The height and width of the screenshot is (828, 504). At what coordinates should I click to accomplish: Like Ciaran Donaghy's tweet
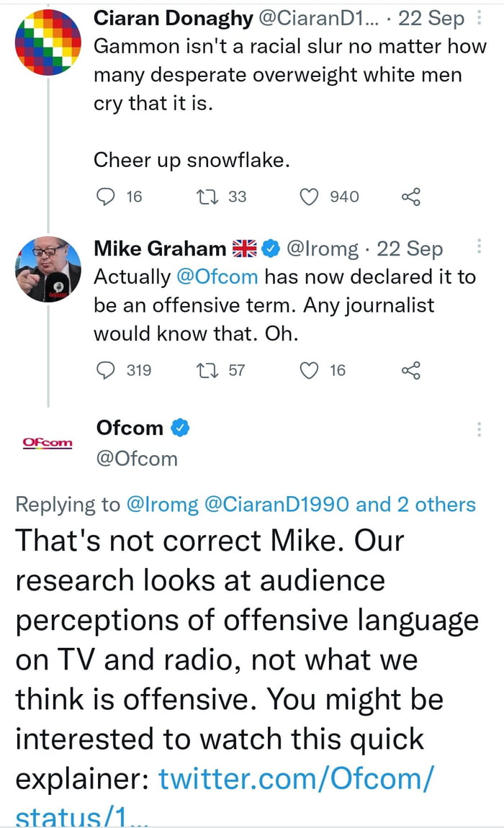(310, 196)
